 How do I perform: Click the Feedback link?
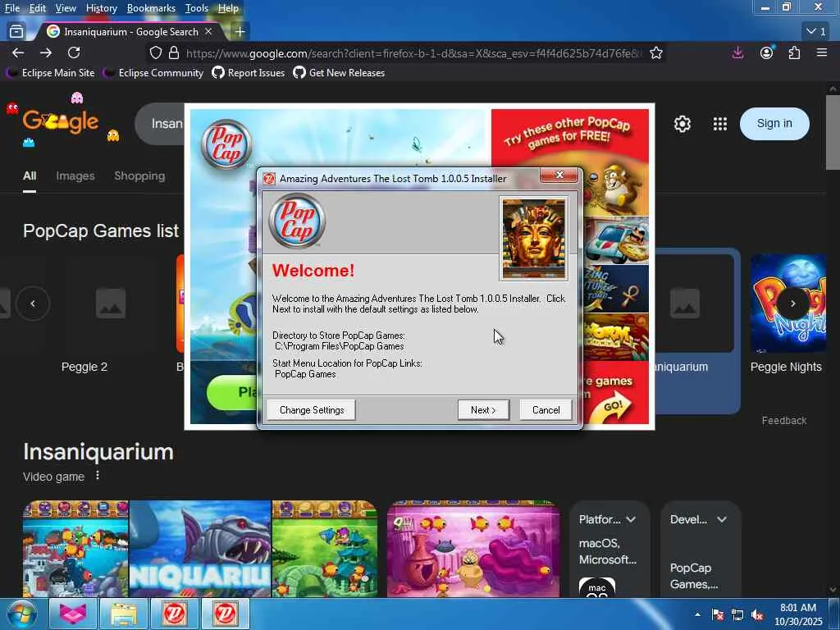[784, 421]
